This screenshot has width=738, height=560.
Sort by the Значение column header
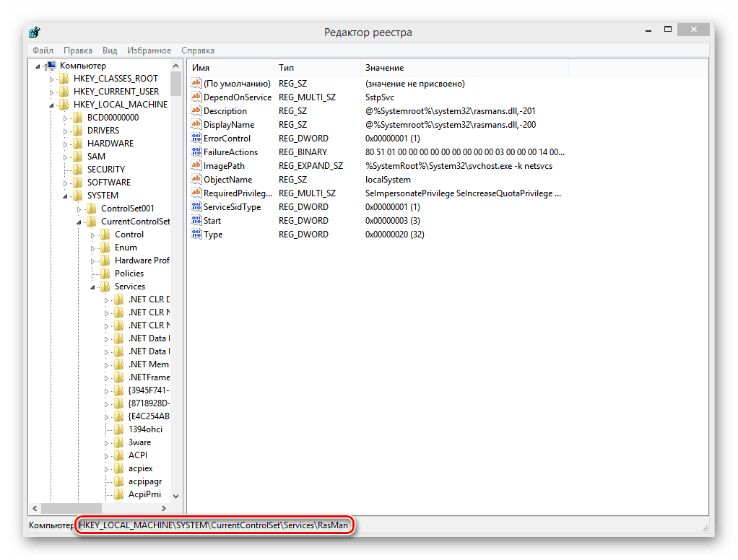point(464,68)
